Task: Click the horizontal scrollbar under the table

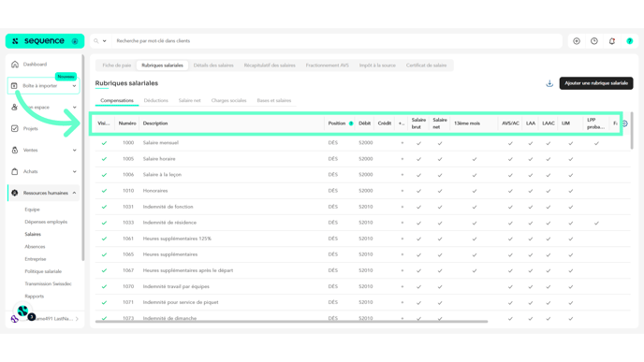Action: tap(292, 322)
